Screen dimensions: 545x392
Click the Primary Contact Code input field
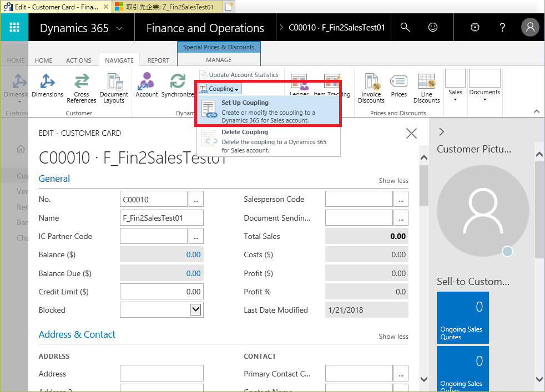[x=359, y=374]
